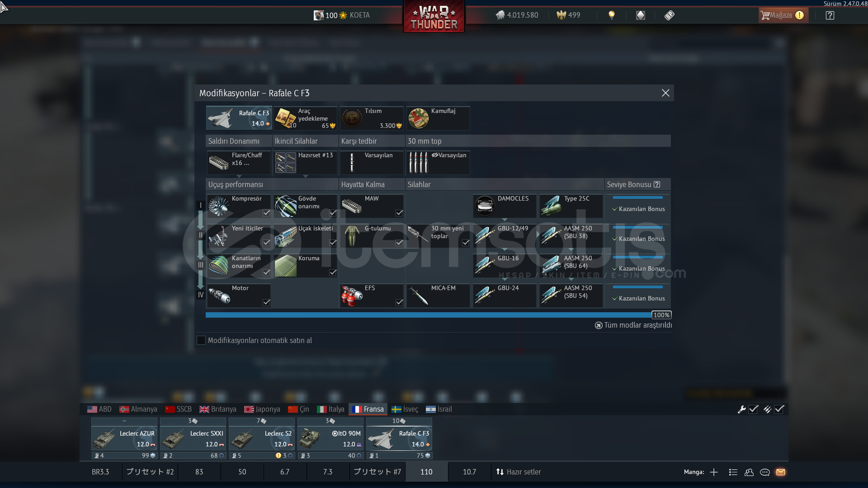Open the Karşı tedbir Varsayılan selector
The height and width of the screenshot is (488, 868).
(x=372, y=163)
